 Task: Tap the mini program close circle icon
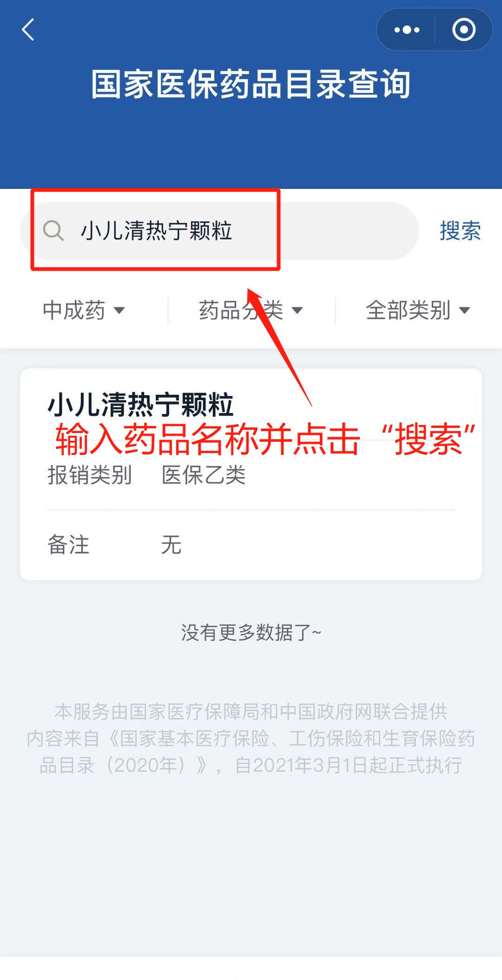[463, 30]
